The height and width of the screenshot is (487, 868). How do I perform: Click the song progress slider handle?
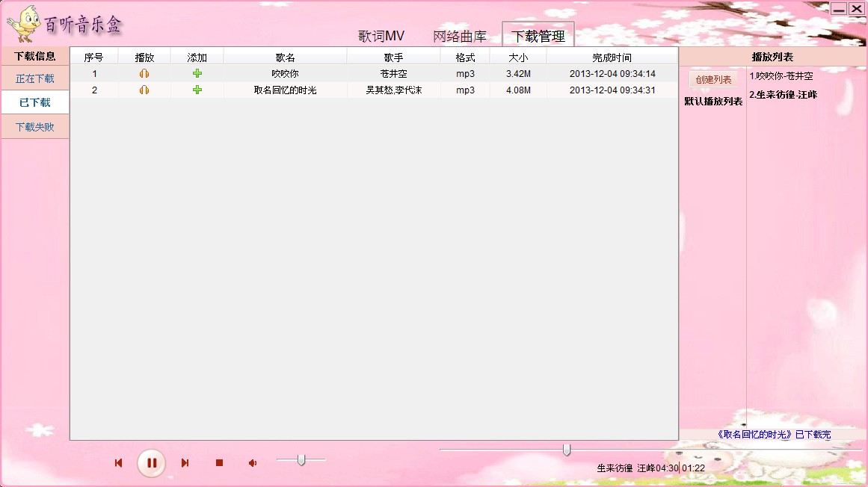coord(566,450)
